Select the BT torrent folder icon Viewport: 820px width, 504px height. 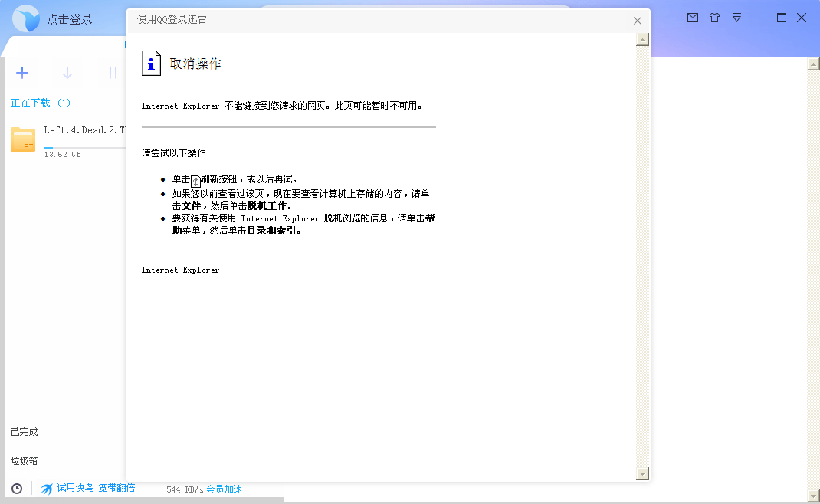[22, 139]
